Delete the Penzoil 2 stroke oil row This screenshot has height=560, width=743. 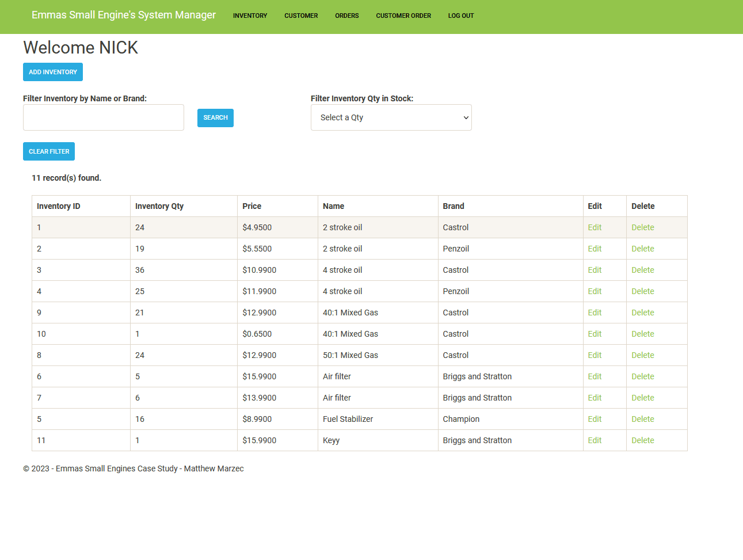pyautogui.click(x=642, y=249)
